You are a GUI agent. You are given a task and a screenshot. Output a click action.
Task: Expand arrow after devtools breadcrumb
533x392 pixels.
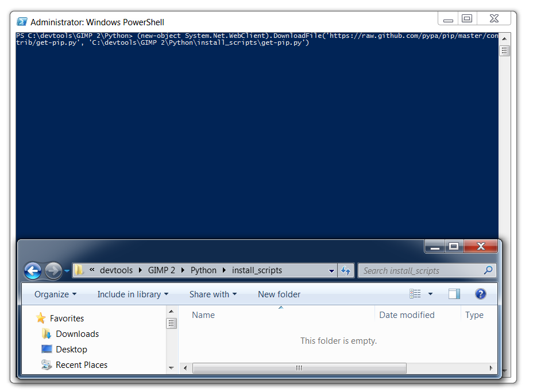(140, 270)
